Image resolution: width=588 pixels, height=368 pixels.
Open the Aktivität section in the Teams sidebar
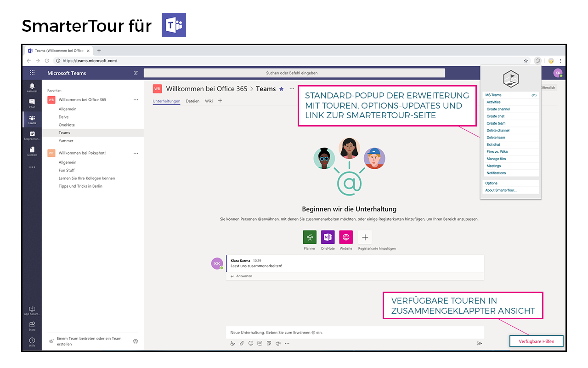32,88
